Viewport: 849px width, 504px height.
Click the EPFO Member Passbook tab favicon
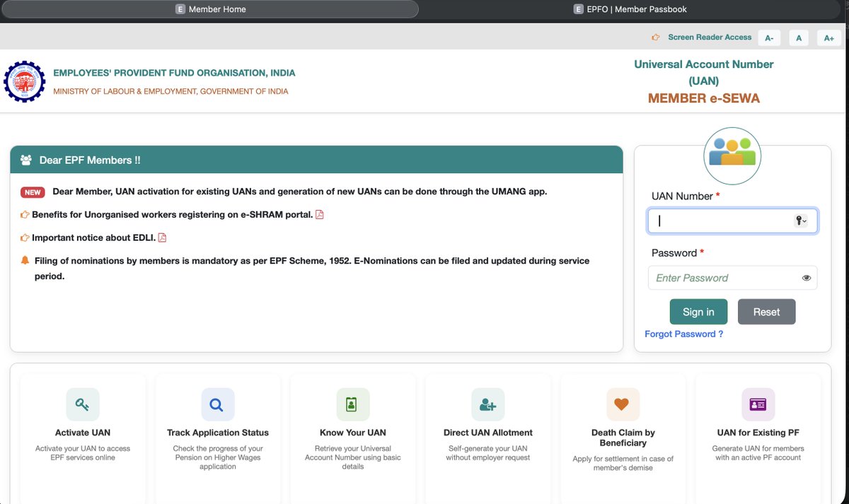(579, 9)
